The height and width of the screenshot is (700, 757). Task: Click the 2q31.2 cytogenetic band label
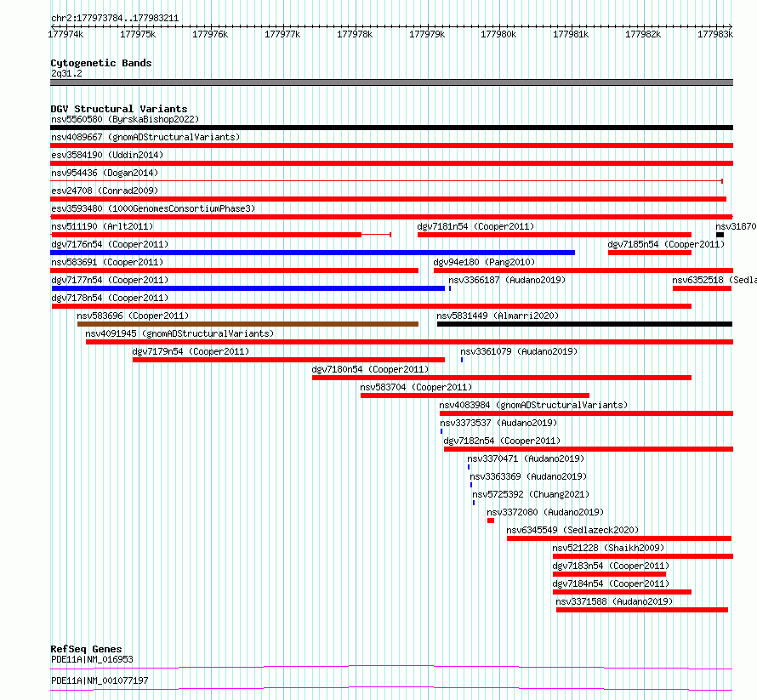point(66,73)
